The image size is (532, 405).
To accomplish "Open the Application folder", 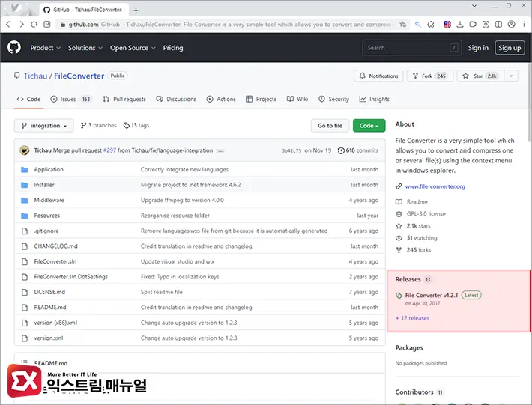I will coord(49,170).
